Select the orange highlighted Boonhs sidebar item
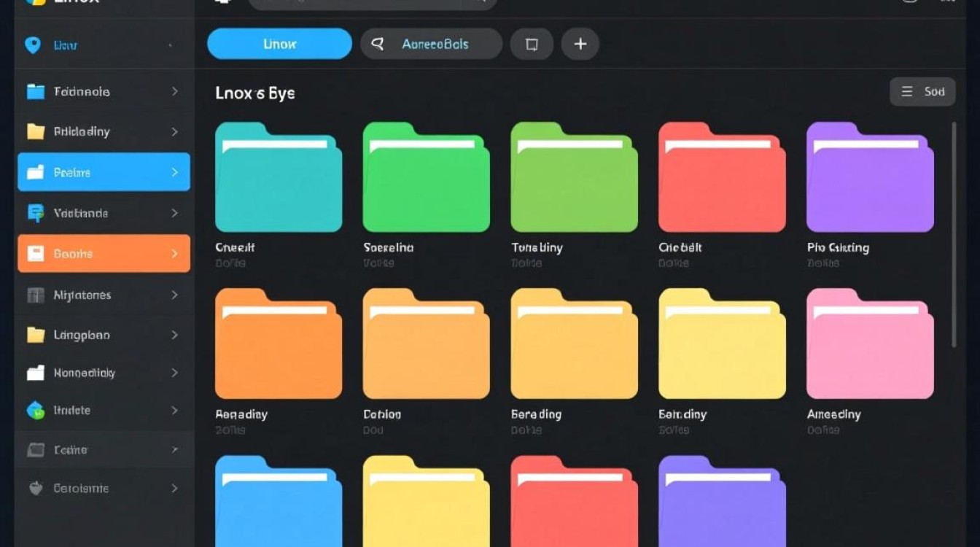 [104, 254]
